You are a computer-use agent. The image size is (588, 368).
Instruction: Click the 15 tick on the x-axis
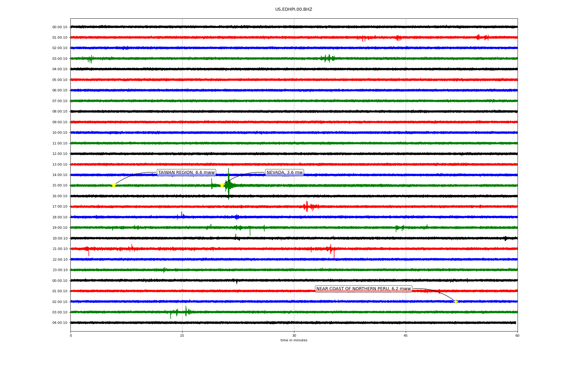[182, 335]
